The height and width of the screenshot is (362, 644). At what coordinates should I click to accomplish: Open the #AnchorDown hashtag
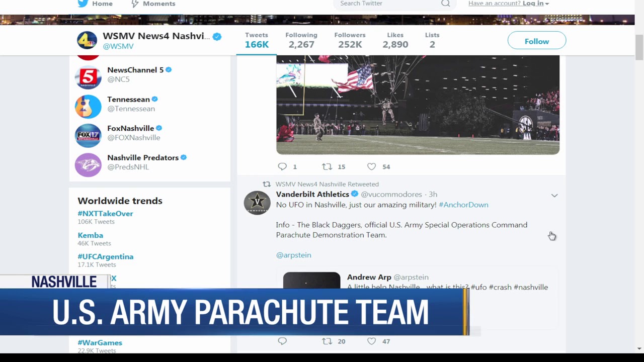[463, 205]
